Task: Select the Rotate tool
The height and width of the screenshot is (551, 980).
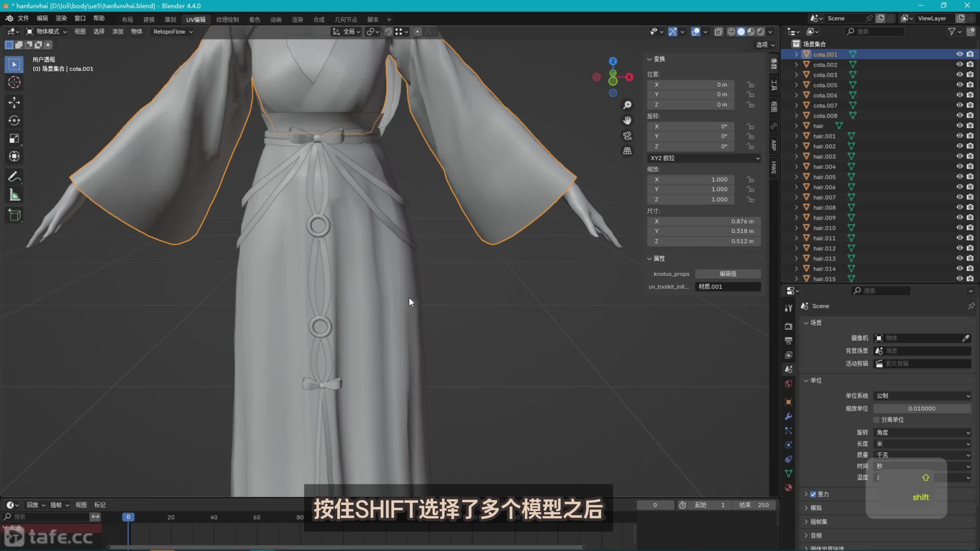Action: tap(14, 121)
